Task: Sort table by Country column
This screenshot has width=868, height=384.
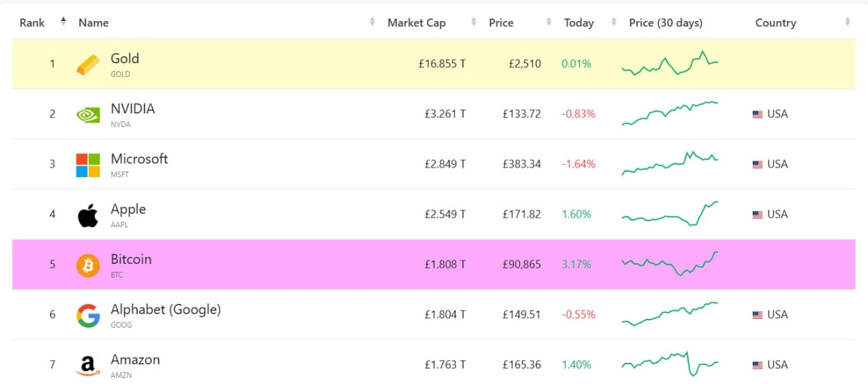Action: pos(775,22)
